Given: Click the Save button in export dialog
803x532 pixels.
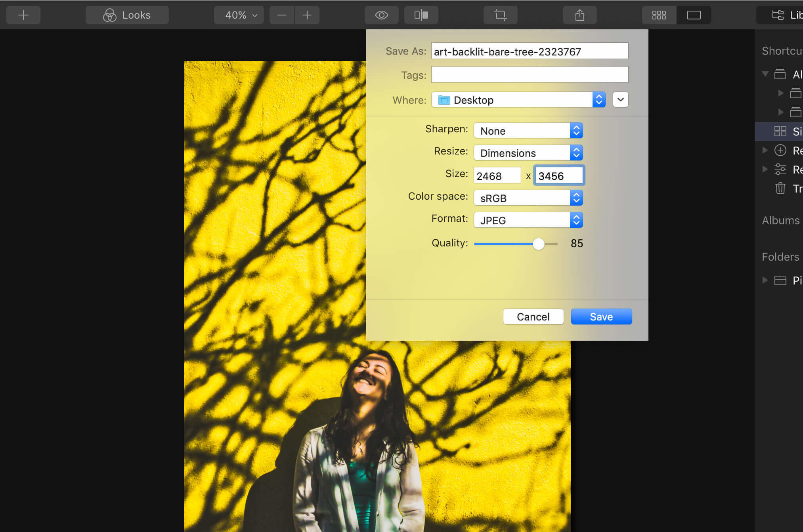Looking at the screenshot, I should (601, 317).
